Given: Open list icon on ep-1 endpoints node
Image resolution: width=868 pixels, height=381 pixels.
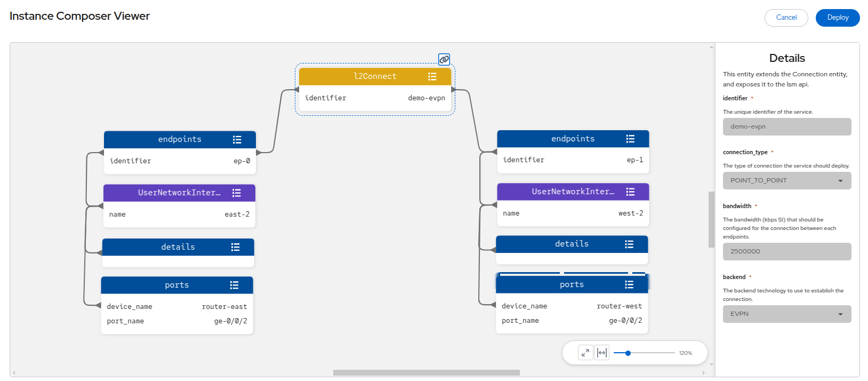Looking at the screenshot, I should [x=630, y=139].
